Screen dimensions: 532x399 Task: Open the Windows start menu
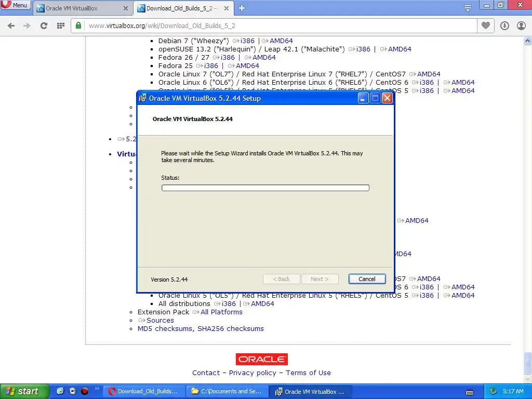(x=24, y=391)
